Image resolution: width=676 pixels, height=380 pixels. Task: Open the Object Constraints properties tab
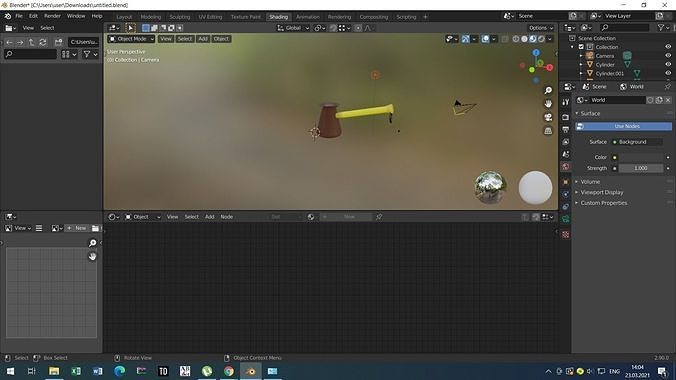tap(566, 207)
